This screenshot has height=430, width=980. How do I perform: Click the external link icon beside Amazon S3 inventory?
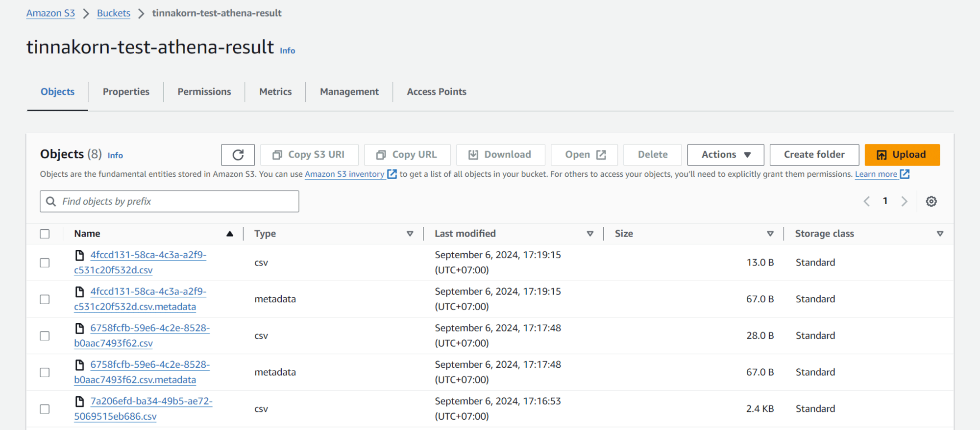coord(392,174)
